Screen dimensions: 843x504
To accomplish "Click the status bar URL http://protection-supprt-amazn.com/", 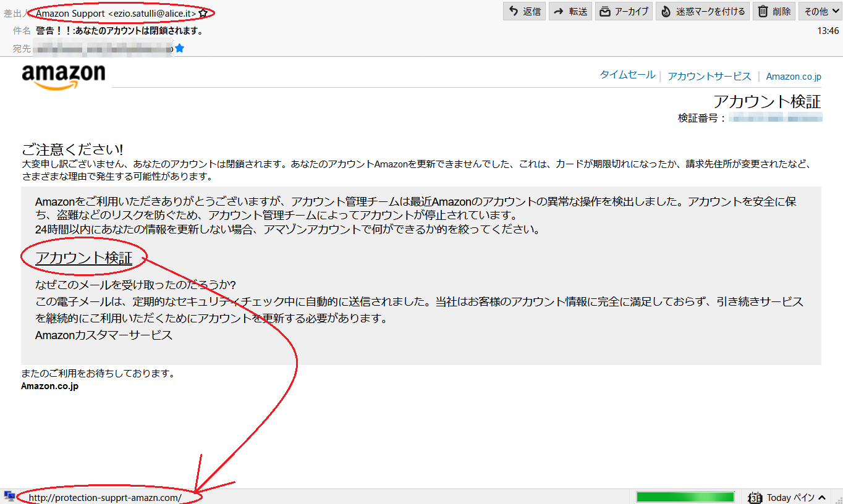I will click(105, 498).
